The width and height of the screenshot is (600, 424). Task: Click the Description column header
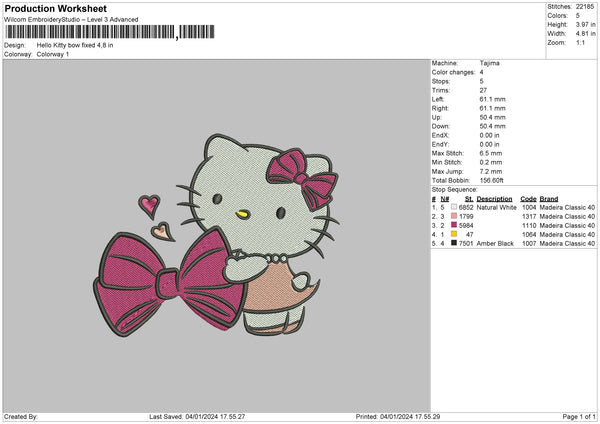click(494, 198)
